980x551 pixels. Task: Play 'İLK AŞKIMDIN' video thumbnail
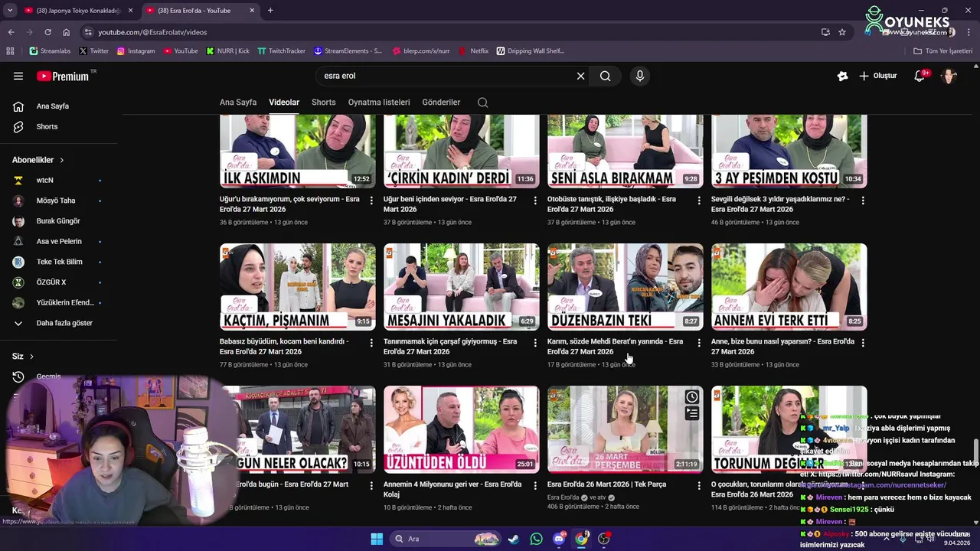coord(298,152)
